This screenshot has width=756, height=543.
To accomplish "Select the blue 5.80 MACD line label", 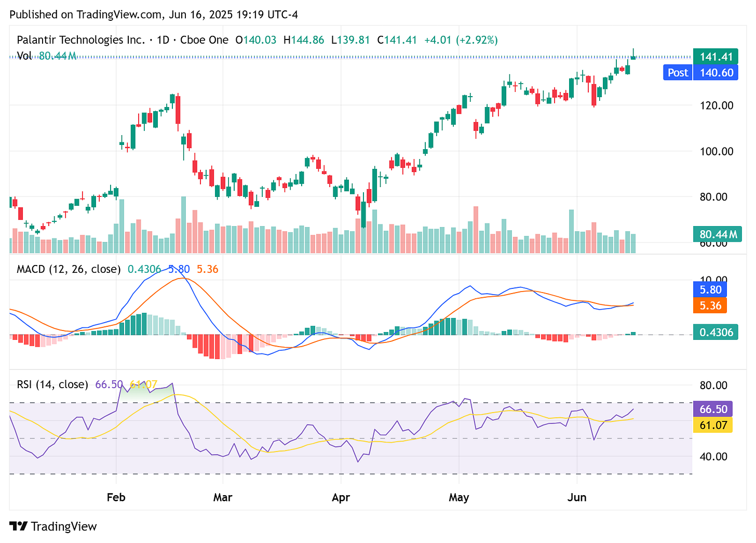I will pos(710,289).
